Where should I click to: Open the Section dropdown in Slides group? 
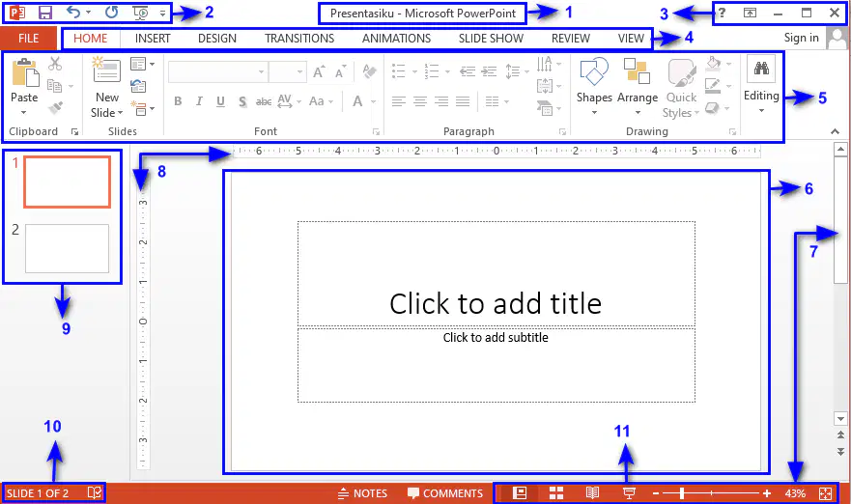[x=143, y=108]
